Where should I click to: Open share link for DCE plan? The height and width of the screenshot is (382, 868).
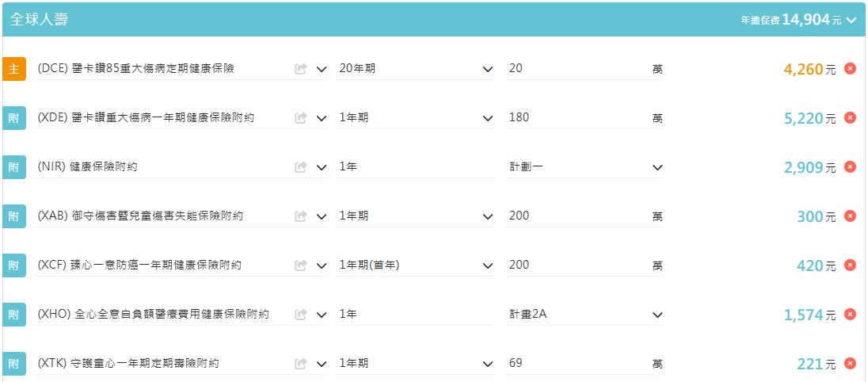tap(301, 69)
